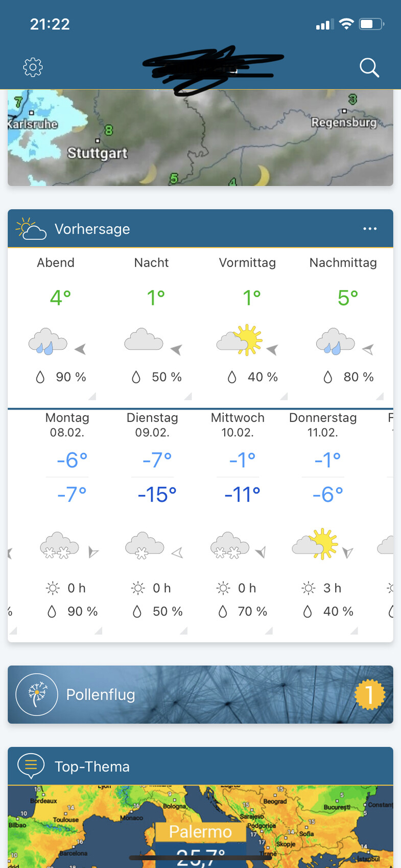Tap the Vormittag sun-and-cloud icon
This screenshot has width=401, height=868.
pos(240,340)
